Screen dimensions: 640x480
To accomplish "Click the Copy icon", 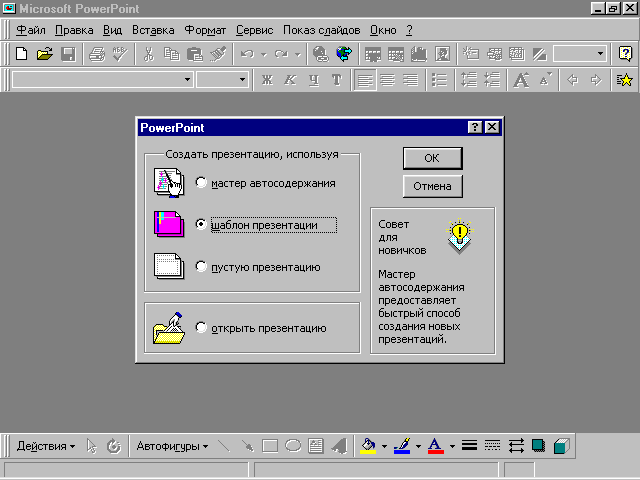I will 172,54.
